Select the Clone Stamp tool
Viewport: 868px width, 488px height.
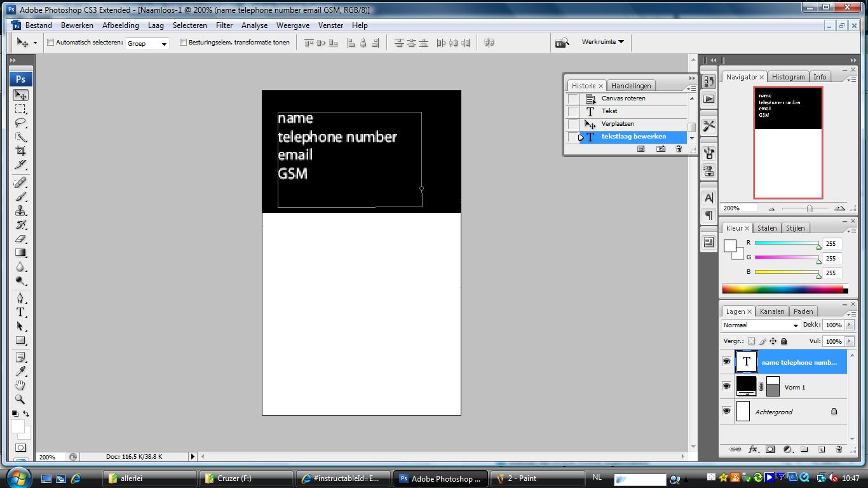20,212
